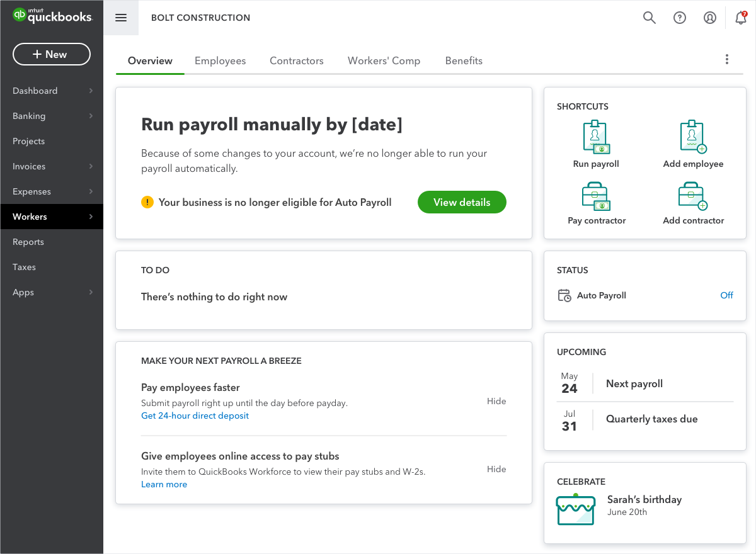Open notifications bell icon
Image resolution: width=756 pixels, height=554 pixels.
coord(741,18)
